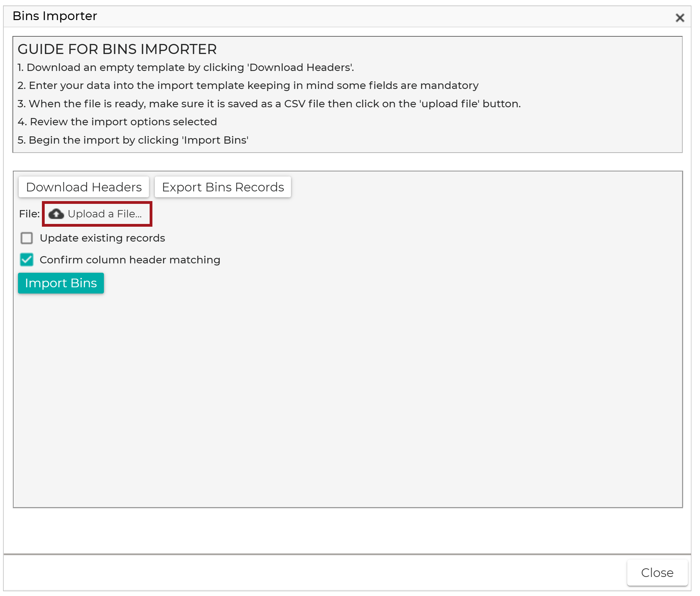Click the 'Bins Importer' dialog title

point(55,16)
